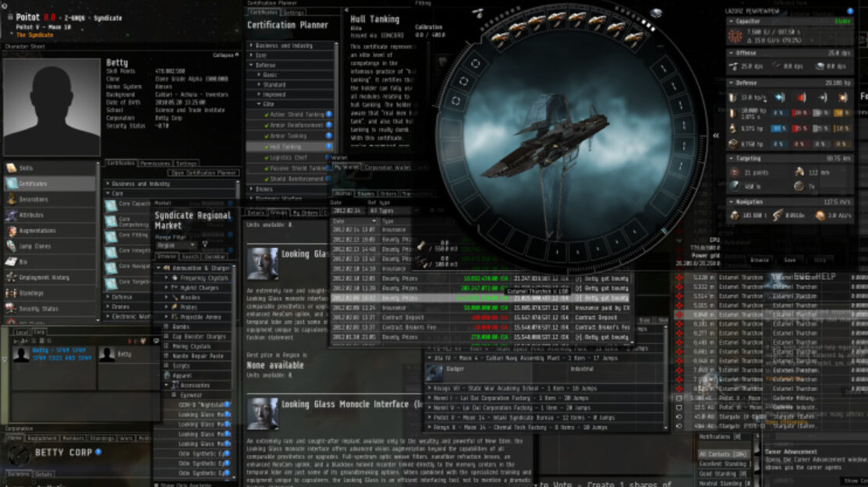Open the Attributes section

click(31, 215)
